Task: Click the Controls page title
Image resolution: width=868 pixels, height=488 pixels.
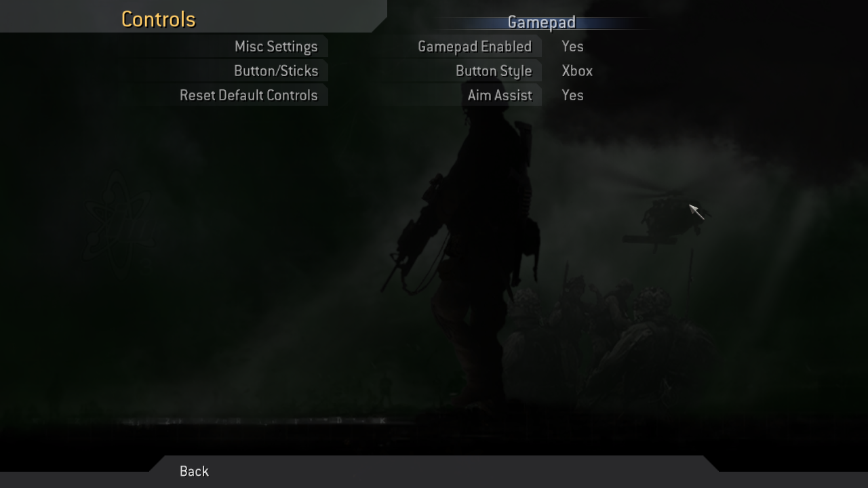Action: tap(159, 19)
